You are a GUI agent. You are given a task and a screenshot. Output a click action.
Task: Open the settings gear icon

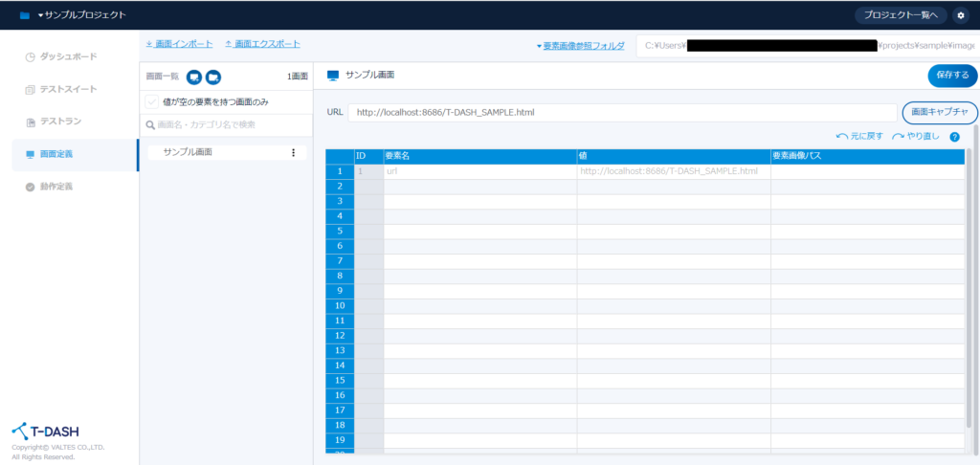click(961, 15)
